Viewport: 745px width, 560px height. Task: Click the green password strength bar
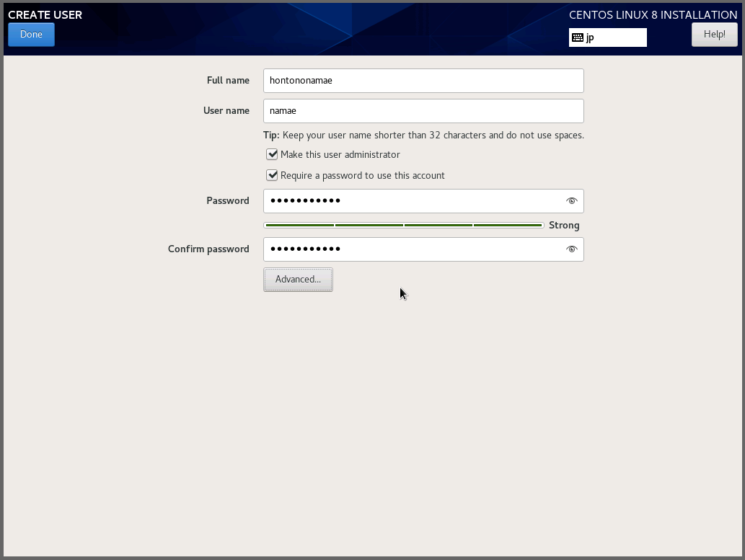click(403, 226)
